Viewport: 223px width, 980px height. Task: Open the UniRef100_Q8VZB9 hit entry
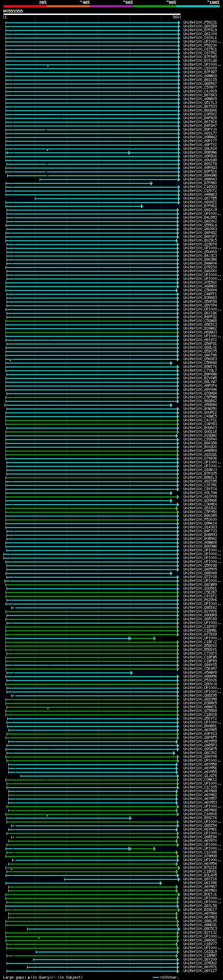(200, 26)
